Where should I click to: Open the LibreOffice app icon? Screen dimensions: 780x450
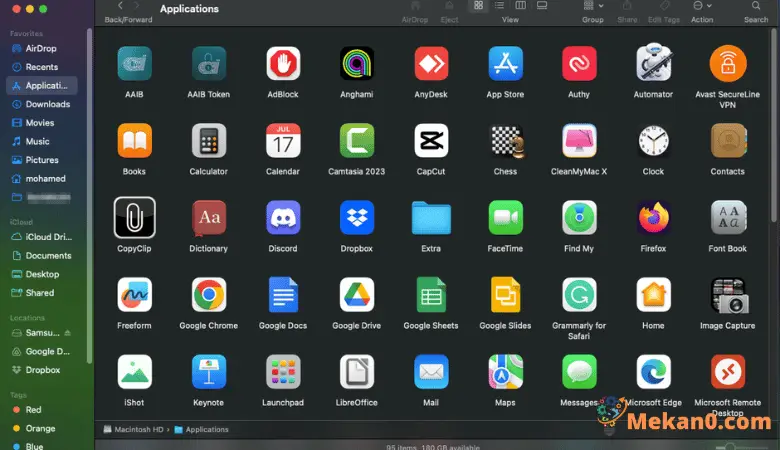pos(357,372)
